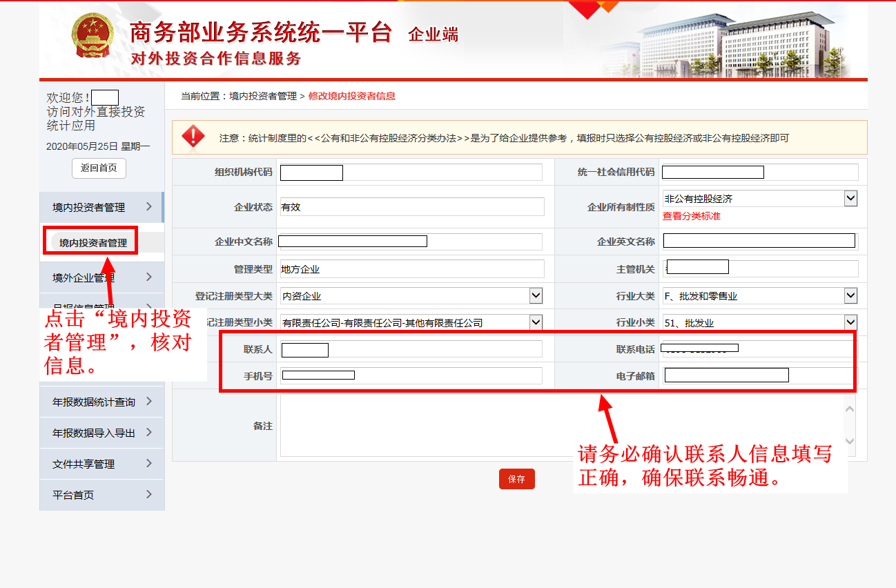Click the 备注 text area

[559, 426]
